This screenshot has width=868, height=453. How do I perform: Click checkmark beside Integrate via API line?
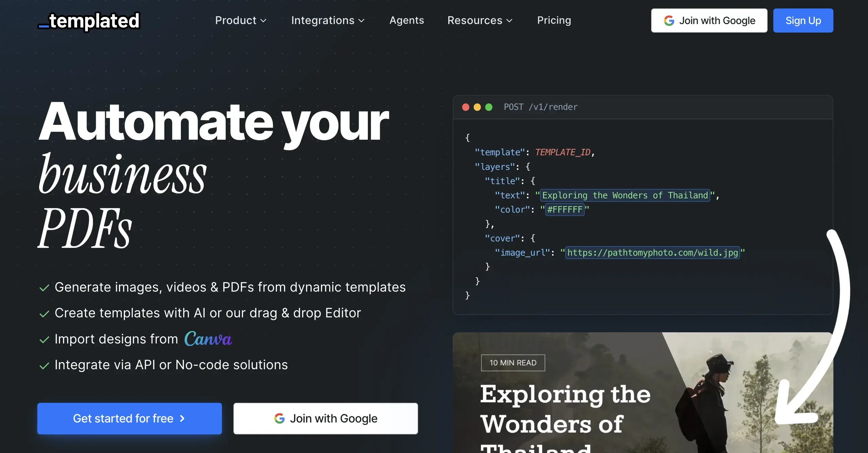point(44,366)
